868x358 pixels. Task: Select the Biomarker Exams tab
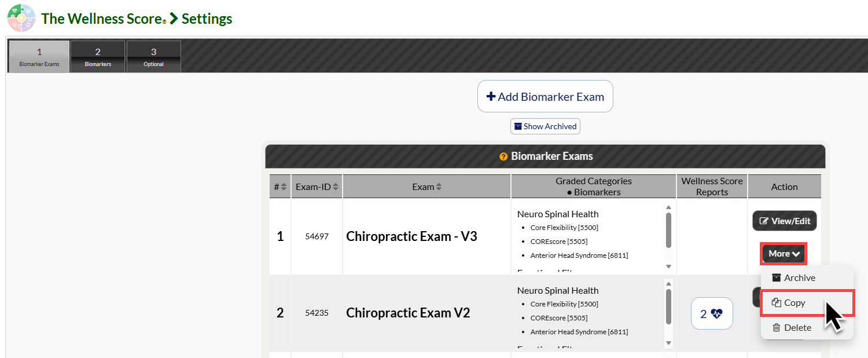click(x=39, y=57)
